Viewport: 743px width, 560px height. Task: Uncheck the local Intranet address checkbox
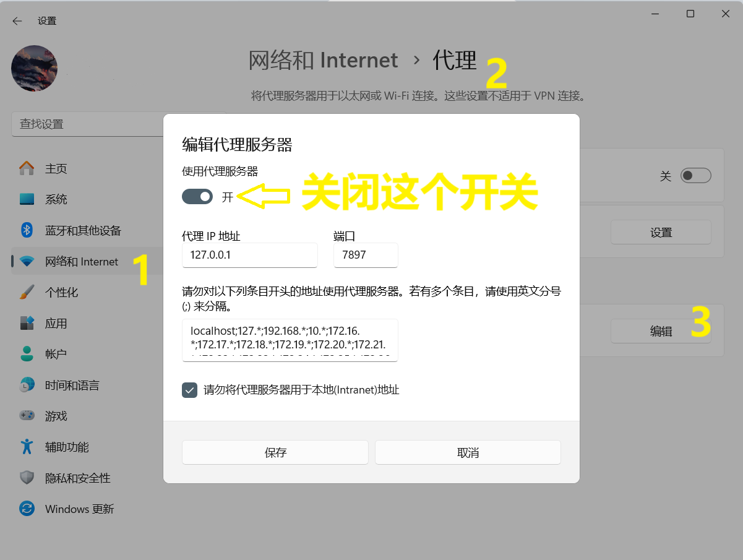pyautogui.click(x=190, y=390)
